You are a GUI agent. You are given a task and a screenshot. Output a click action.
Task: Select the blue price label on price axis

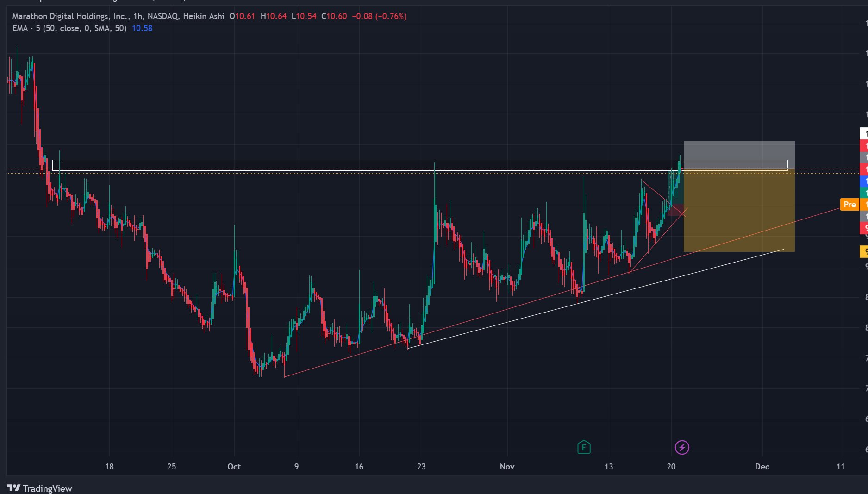864,181
